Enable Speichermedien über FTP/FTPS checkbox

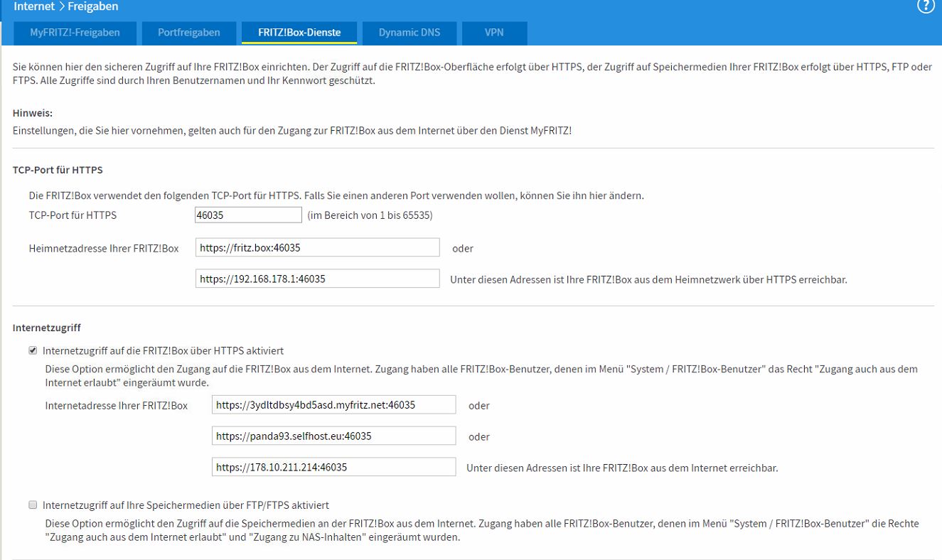(x=33, y=505)
